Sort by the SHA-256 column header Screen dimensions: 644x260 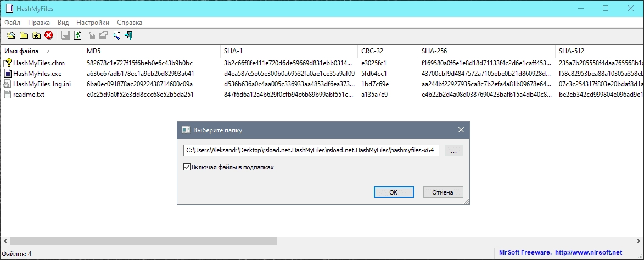(x=486, y=51)
